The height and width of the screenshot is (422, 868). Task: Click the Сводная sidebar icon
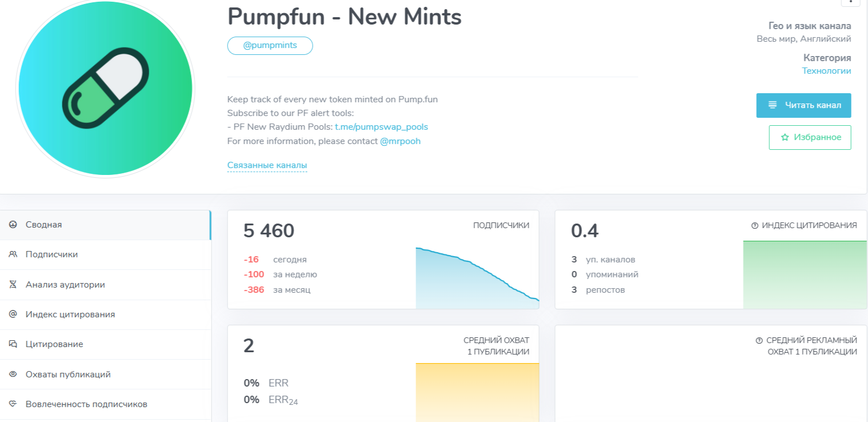click(13, 225)
